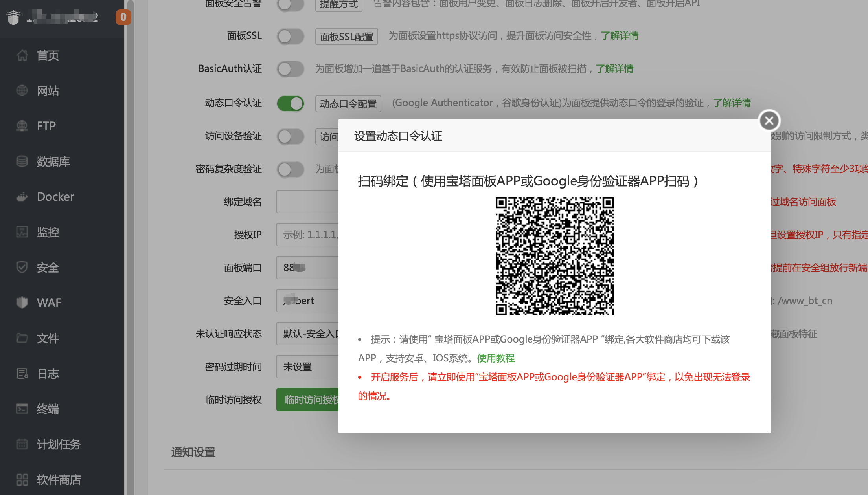This screenshot has width=868, height=495.
Task: Disable the 动态口令认证 switch
Action: pyautogui.click(x=291, y=103)
